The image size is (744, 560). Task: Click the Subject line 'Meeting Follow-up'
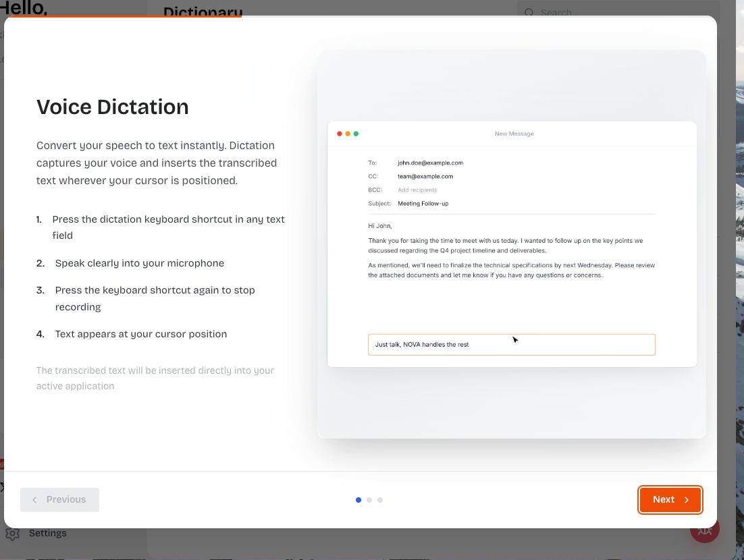pos(423,204)
